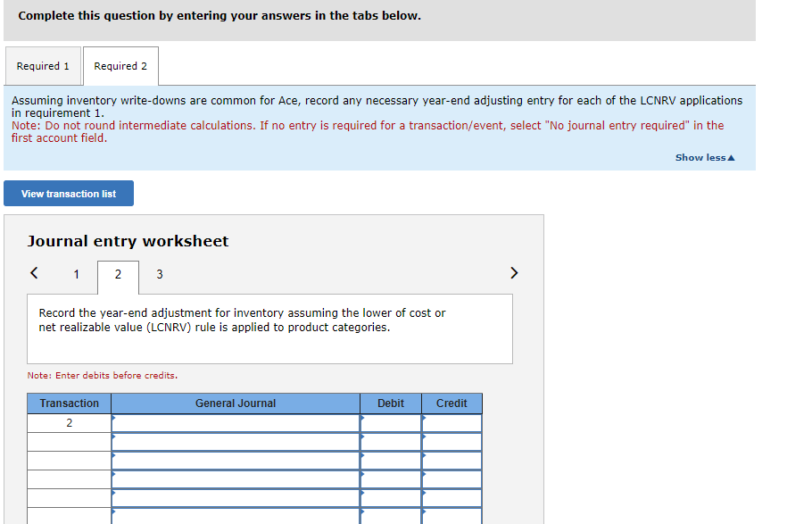The width and height of the screenshot is (812, 524).
Task: Go to previous journal entry with left chevron
Action: (34, 272)
